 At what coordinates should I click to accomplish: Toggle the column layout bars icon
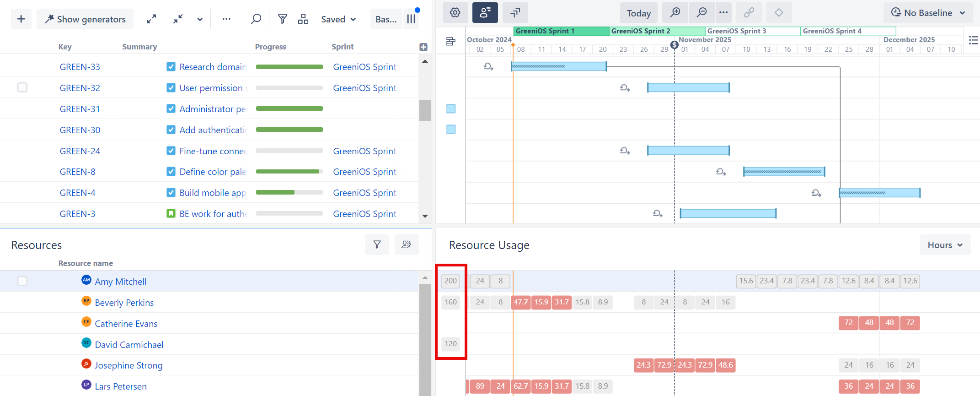[411, 19]
